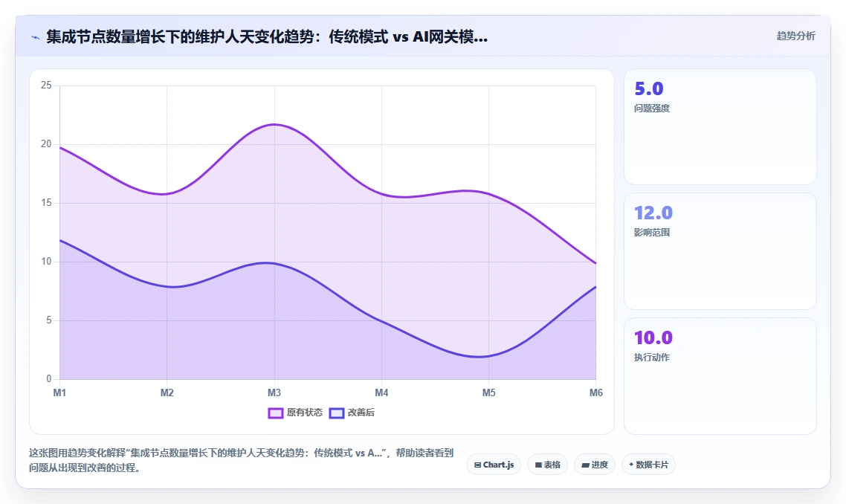
Task: Click the 数据卡片 tag chip
Action: 648,465
